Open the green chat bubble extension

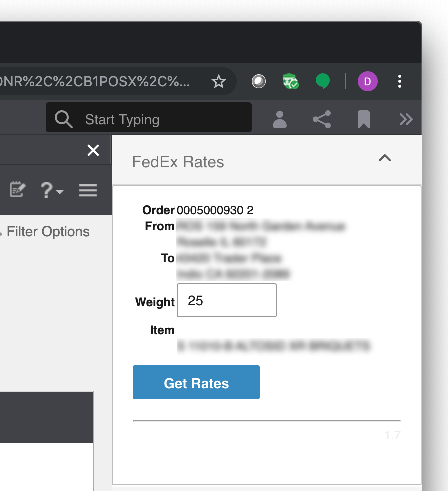(323, 81)
